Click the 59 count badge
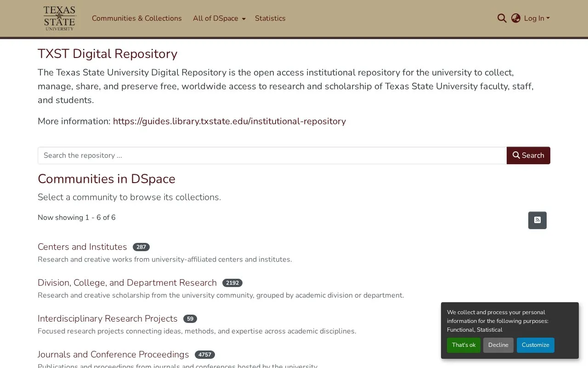The image size is (588, 368). [x=190, y=319]
